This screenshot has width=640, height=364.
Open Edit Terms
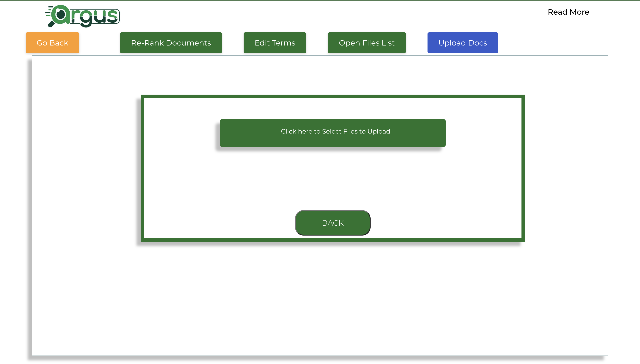tap(275, 43)
